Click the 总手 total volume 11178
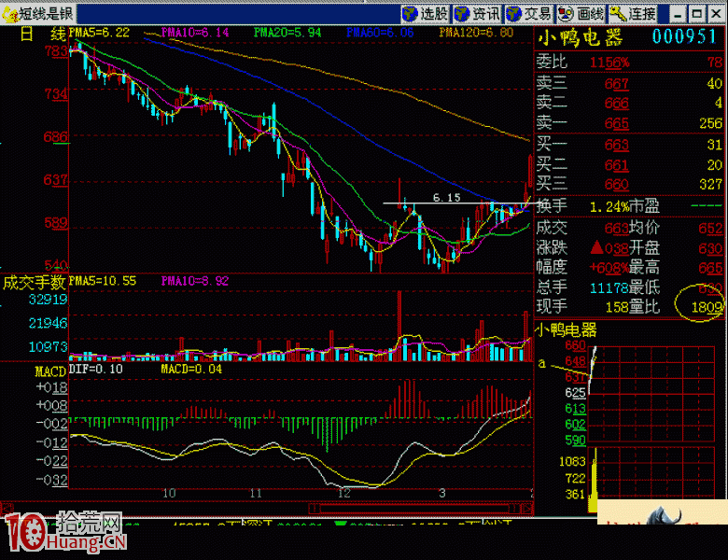This screenshot has height=560, width=728. click(x=609, y=287)
